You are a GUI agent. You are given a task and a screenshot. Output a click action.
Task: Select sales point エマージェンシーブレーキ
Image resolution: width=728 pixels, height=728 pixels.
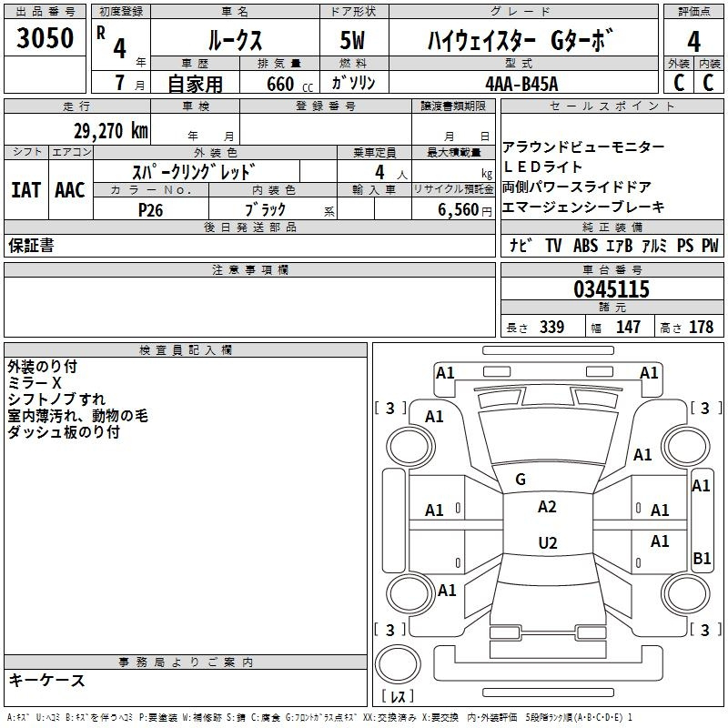583,207
